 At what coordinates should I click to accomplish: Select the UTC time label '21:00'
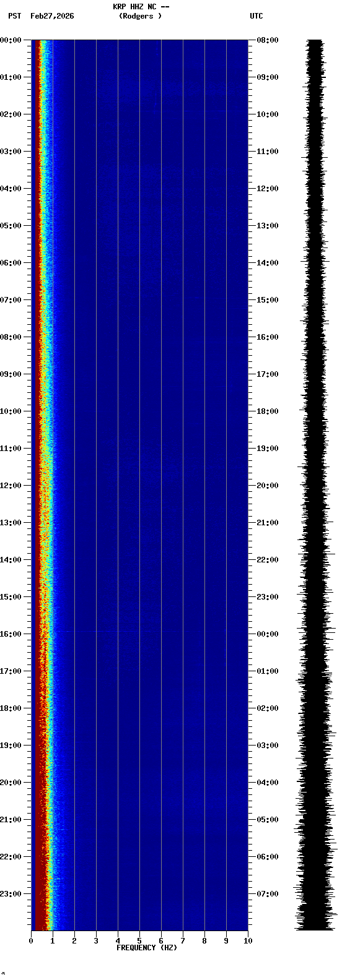pos(268,523)
